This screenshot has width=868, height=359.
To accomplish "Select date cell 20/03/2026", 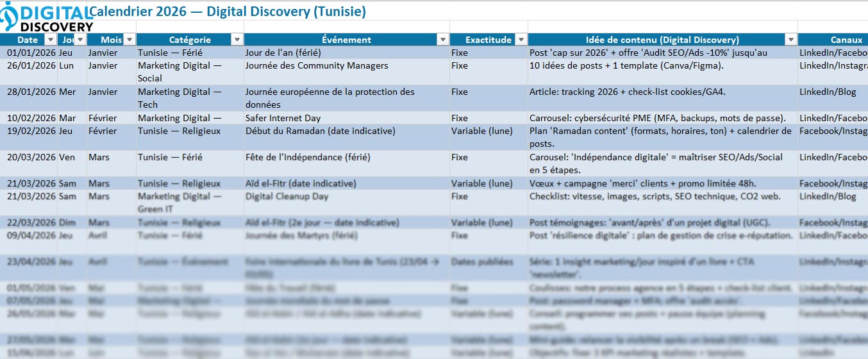I will tap(29, 163).
